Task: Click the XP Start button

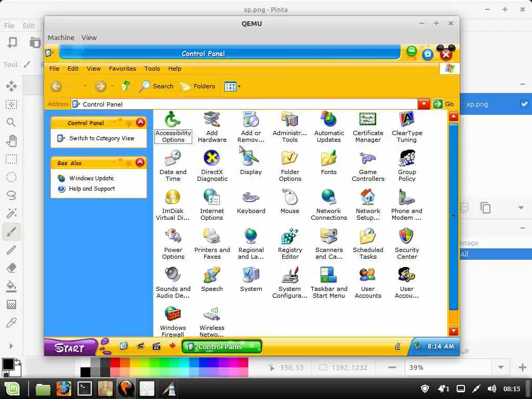Action: [70, 348]
